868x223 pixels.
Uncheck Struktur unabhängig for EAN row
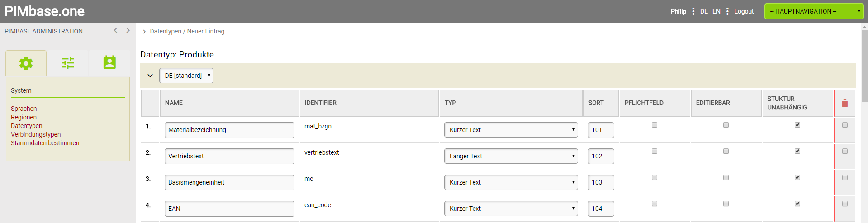797,204
